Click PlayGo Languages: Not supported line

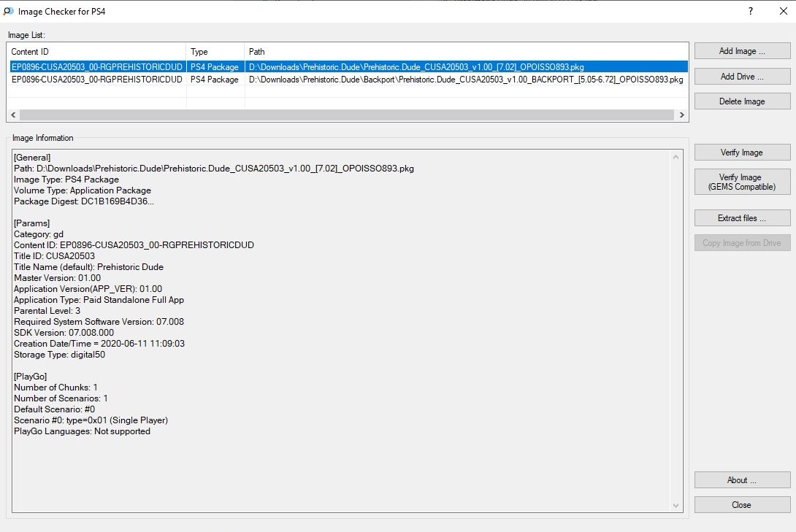coord(83,431)
